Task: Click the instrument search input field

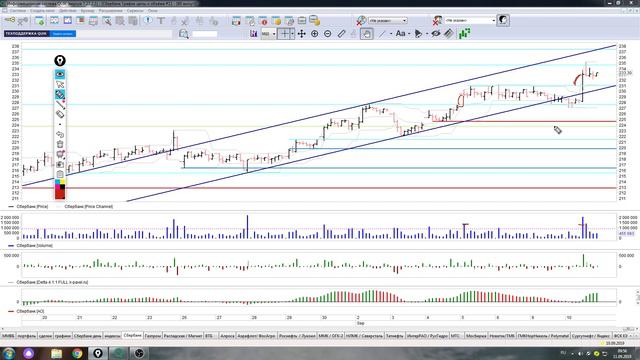Action: [x=204, y=34]
